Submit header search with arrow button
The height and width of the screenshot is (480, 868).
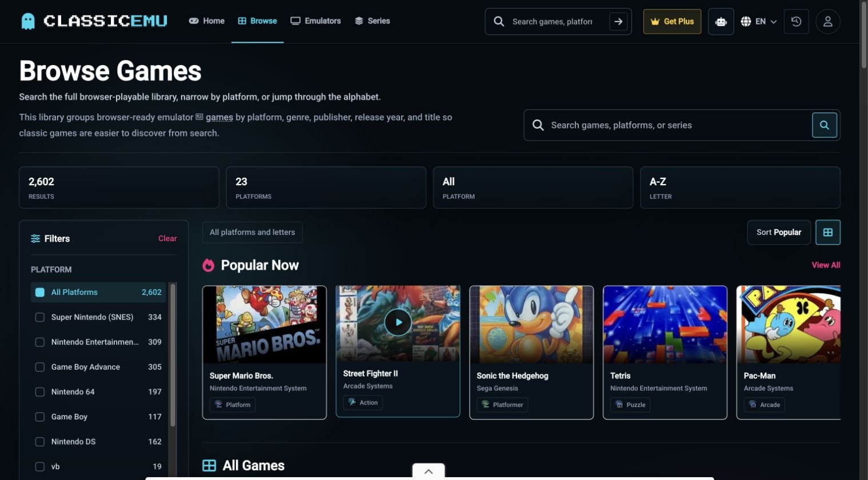coord(618,22)
